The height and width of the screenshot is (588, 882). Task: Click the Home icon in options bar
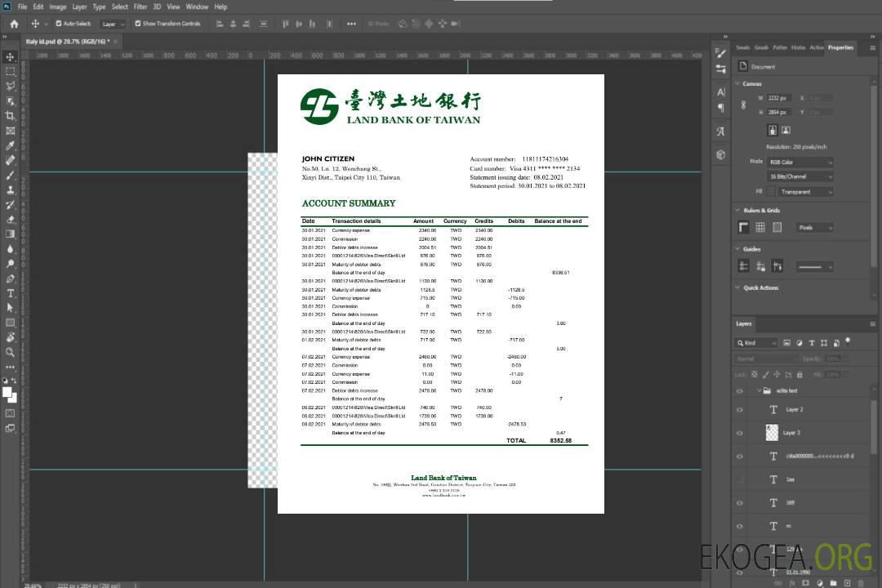click(x=14, y=24)
